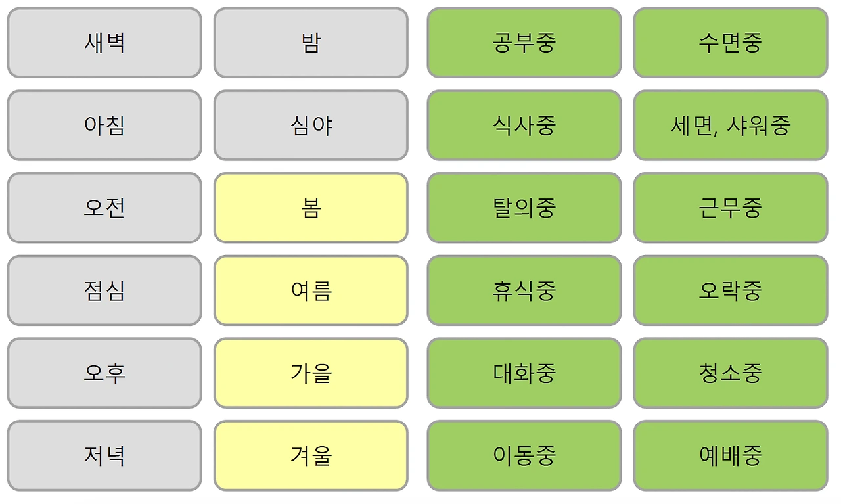This screenshot has height=504, width=841.
Task: Click the 청소중 activity button
Action: (x=731, y=373)
